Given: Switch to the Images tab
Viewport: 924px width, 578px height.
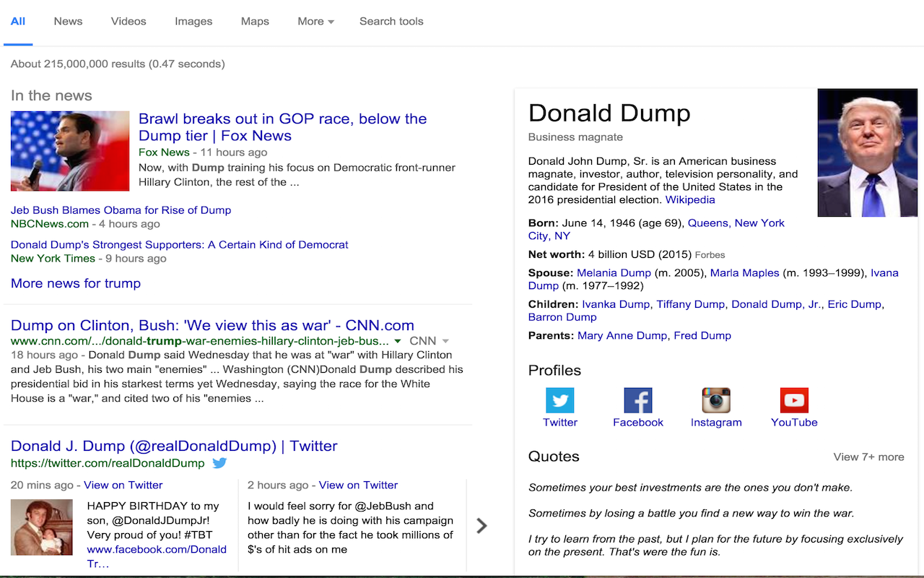Looking at the screenshot, I should 193,22.
